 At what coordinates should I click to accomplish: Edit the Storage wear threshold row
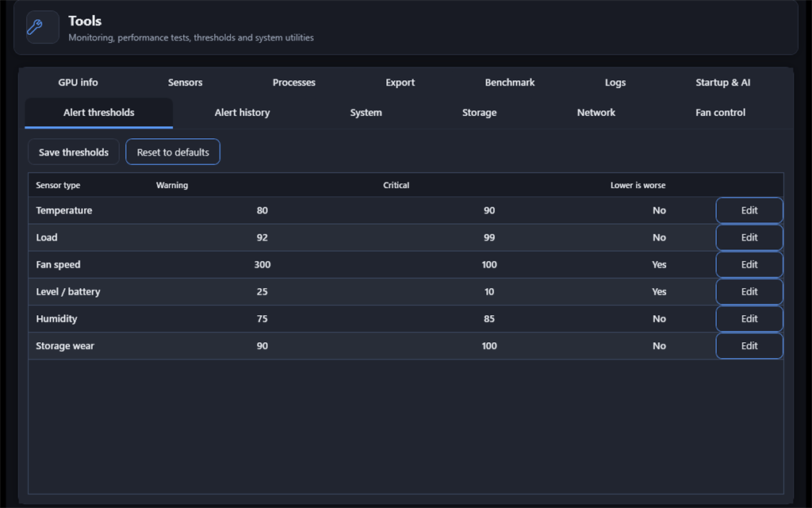pos(749,346)
